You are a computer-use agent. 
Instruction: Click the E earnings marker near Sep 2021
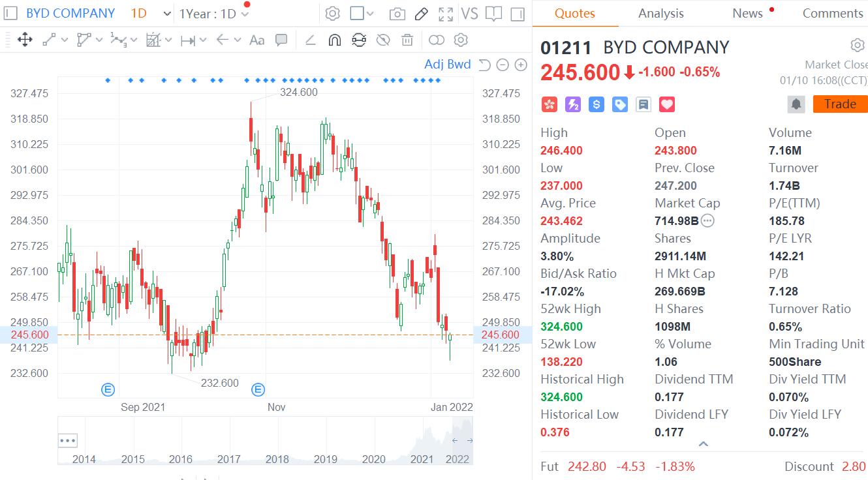pos(108,390)
